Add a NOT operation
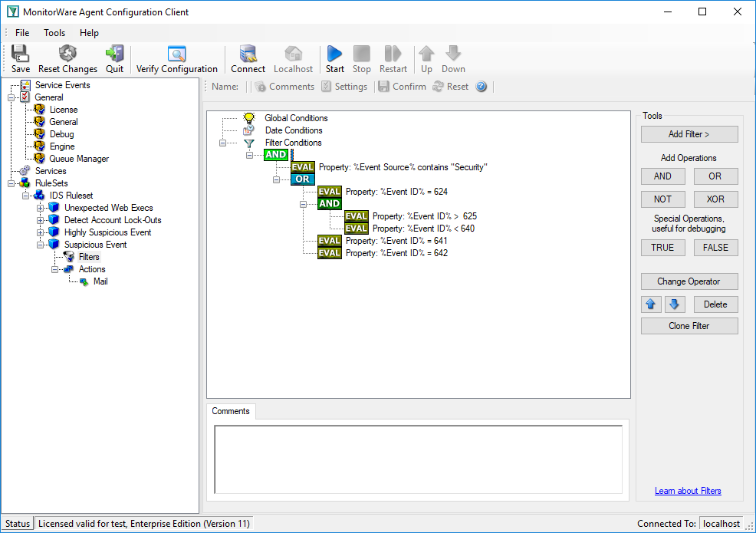The image size is (756, 533). (x=662, y=199)
